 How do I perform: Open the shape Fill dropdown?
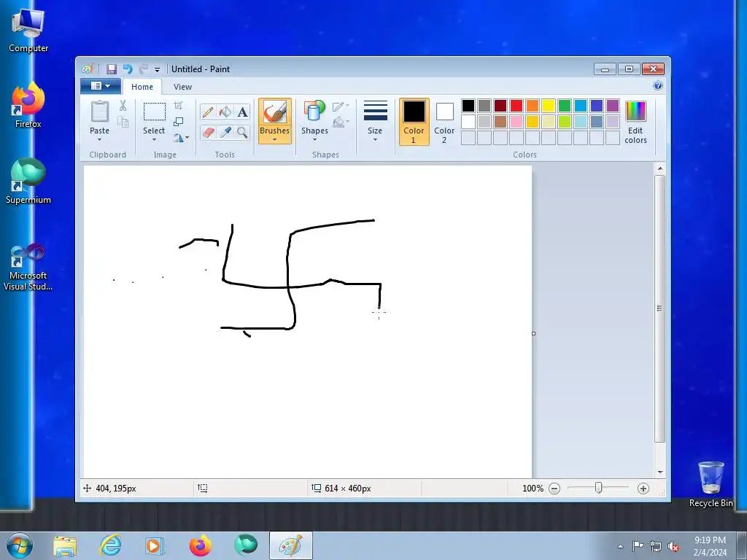point(341,122)
